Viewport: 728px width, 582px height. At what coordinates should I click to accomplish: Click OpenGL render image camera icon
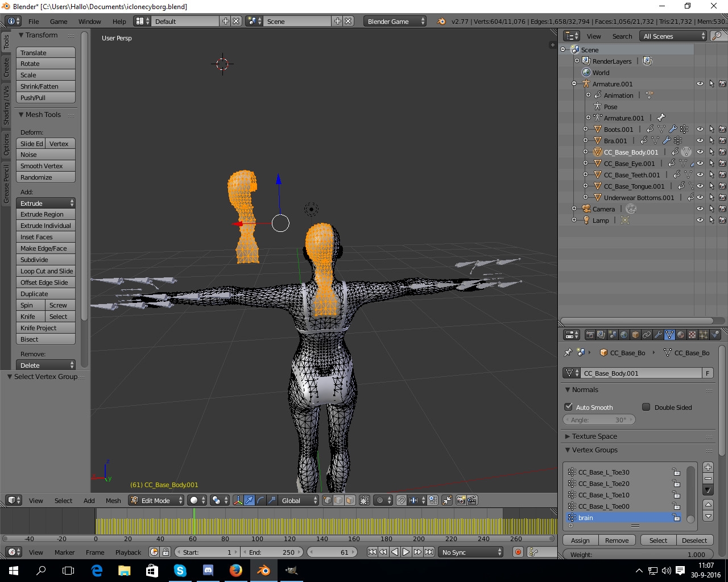point(461,500)
